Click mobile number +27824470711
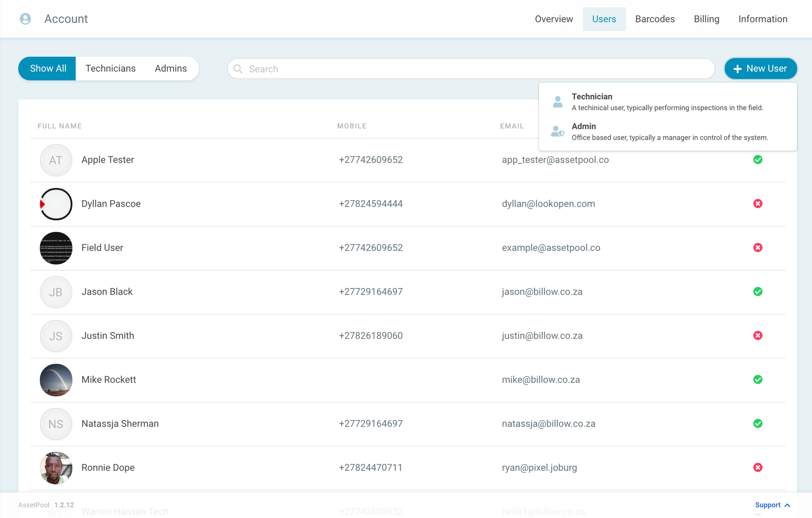This screenshot has width=812, height=518. click(x=370, y=468)
